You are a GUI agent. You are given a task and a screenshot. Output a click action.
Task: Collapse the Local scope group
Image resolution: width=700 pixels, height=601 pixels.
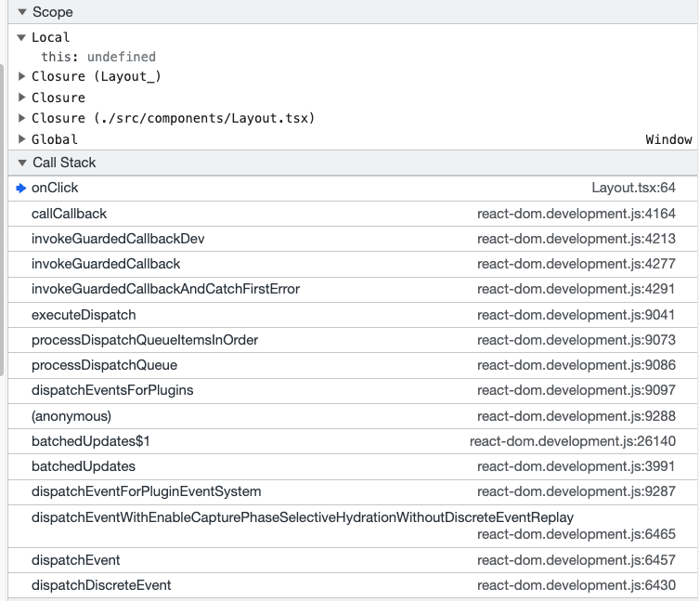tap(22, 37)
